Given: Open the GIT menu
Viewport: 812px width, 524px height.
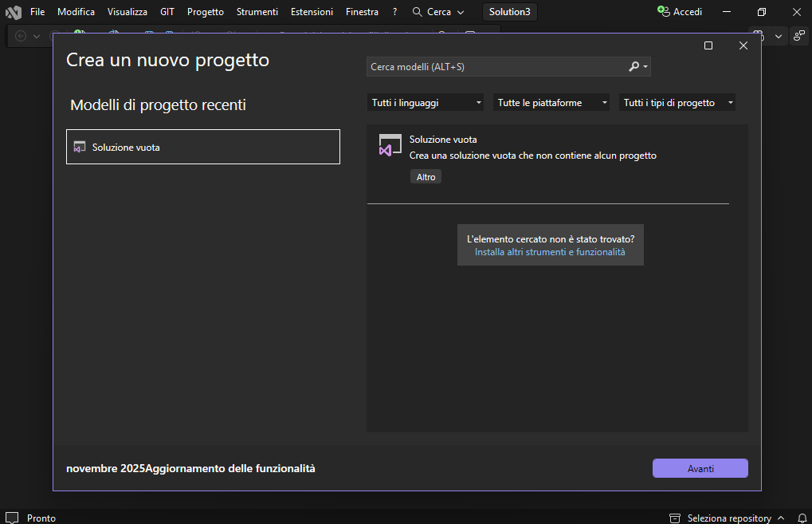Looking at the screenshot, I should (167, 12).
